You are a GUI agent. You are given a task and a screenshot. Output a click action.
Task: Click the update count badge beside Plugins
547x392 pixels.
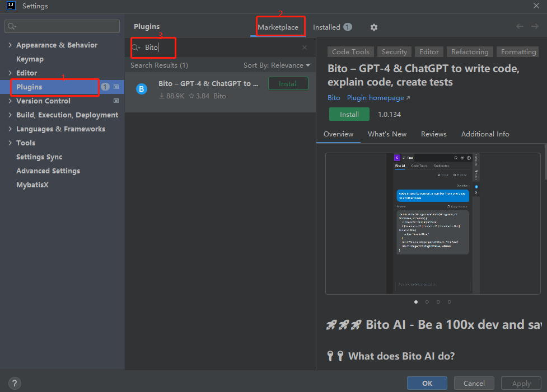tap(105, 87)
